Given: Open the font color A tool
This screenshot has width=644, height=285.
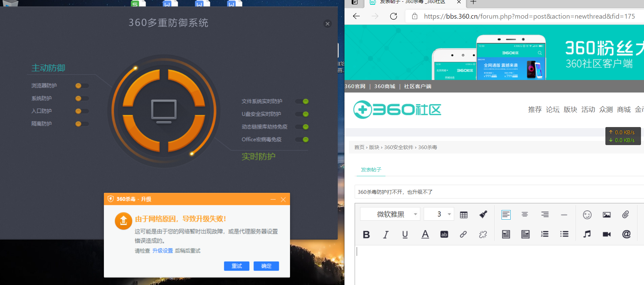Looking at the screenshot, I should click(425, 234).
